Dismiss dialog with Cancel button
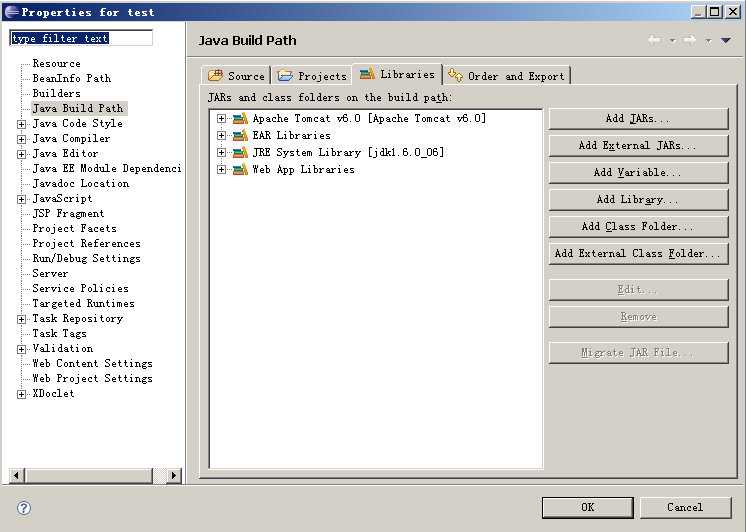 [x=685, y=508]
